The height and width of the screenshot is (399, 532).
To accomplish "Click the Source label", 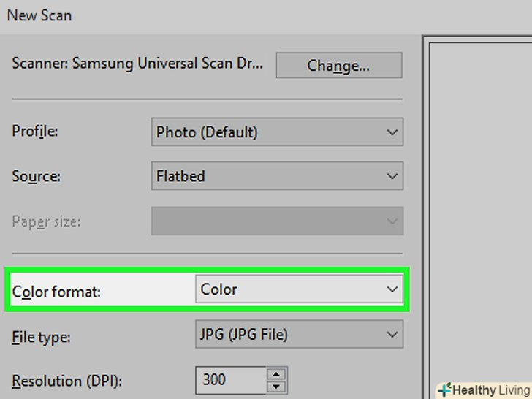I will tap(37, 176).
